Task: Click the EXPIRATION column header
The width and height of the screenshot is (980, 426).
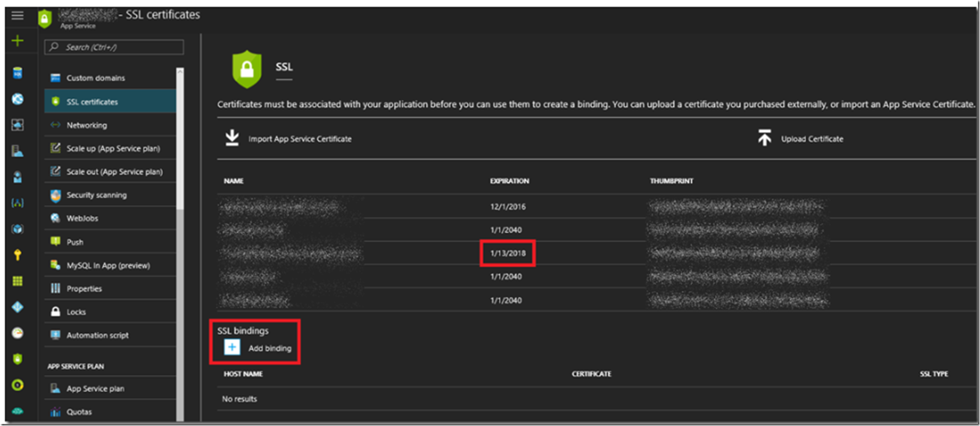Action: (509, 181)
